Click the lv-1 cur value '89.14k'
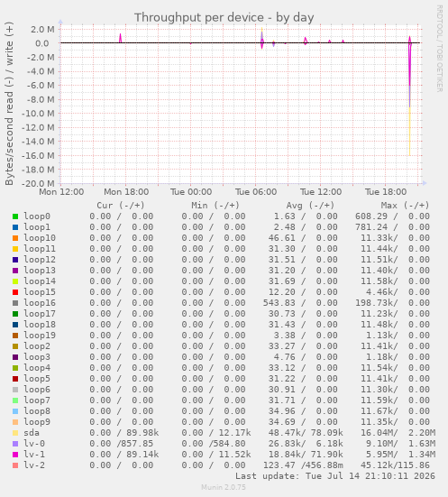Viewport: 448px width, 497px height. click(x=142, y=455)
